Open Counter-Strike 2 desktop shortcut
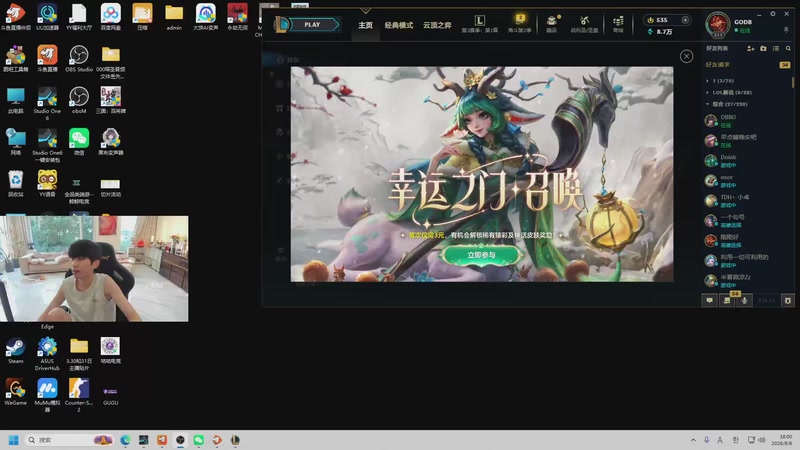The height and width of the screenshot is (450, 800). coord(79,395)
